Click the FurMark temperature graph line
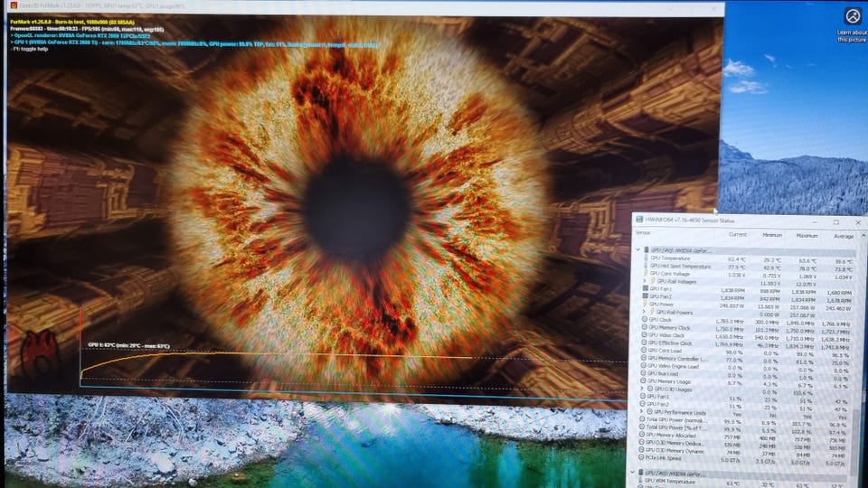The width and height of the screenshot is (868, 488). (277, 354)
